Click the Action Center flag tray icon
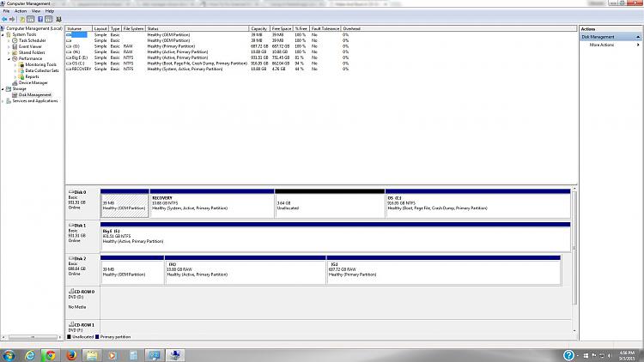The width and height of the screenshot is (644, 362). point(594,355)
